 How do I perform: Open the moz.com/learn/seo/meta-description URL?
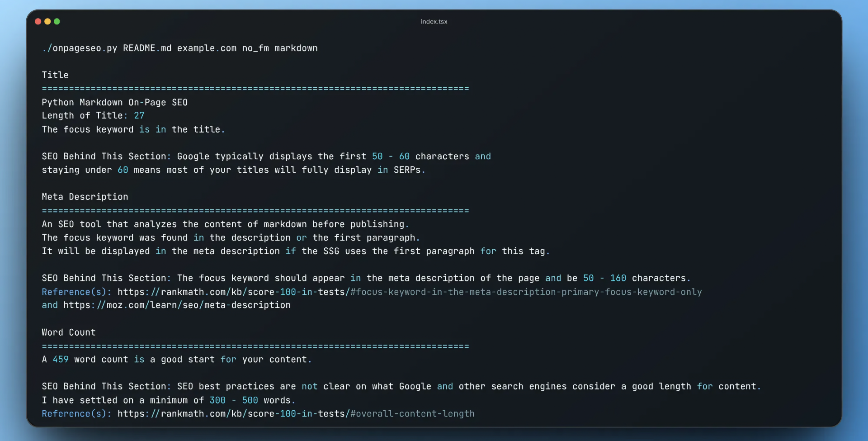pyautogui.click(x=177, y=305)
